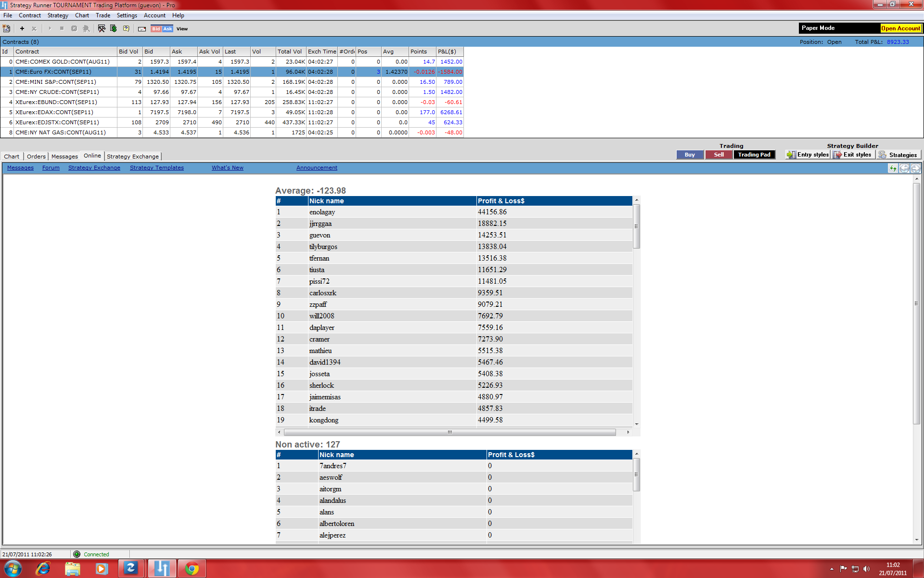The image size is (924, 578).
Task: Click the plus add contract icon
Action: point(22,28)
